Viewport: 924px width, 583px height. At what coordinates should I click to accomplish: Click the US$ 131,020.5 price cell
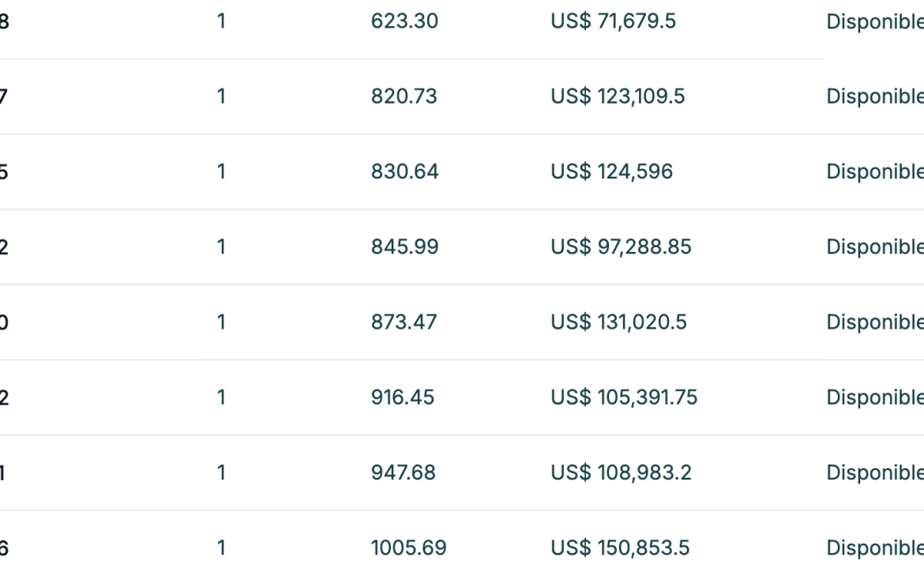618,322
